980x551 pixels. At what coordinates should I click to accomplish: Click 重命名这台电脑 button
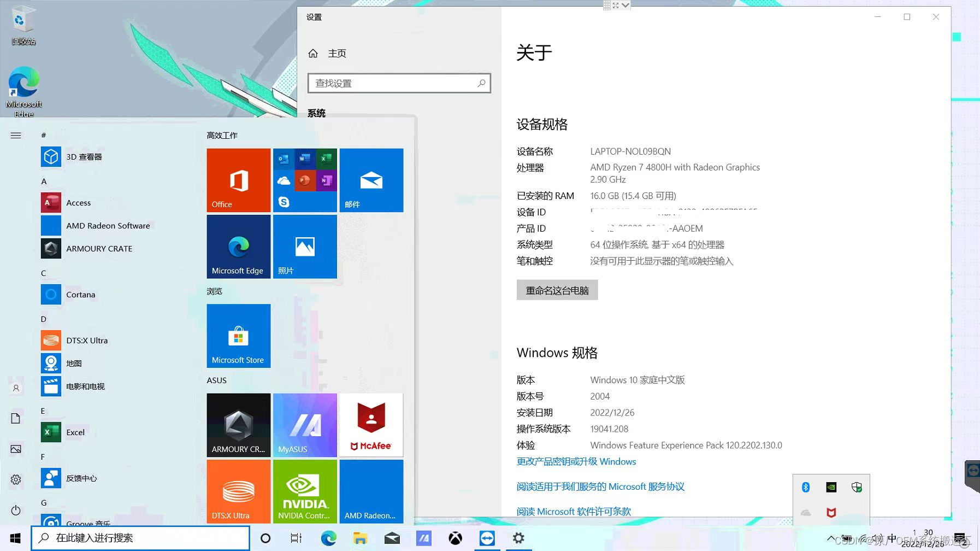[557, 290]
